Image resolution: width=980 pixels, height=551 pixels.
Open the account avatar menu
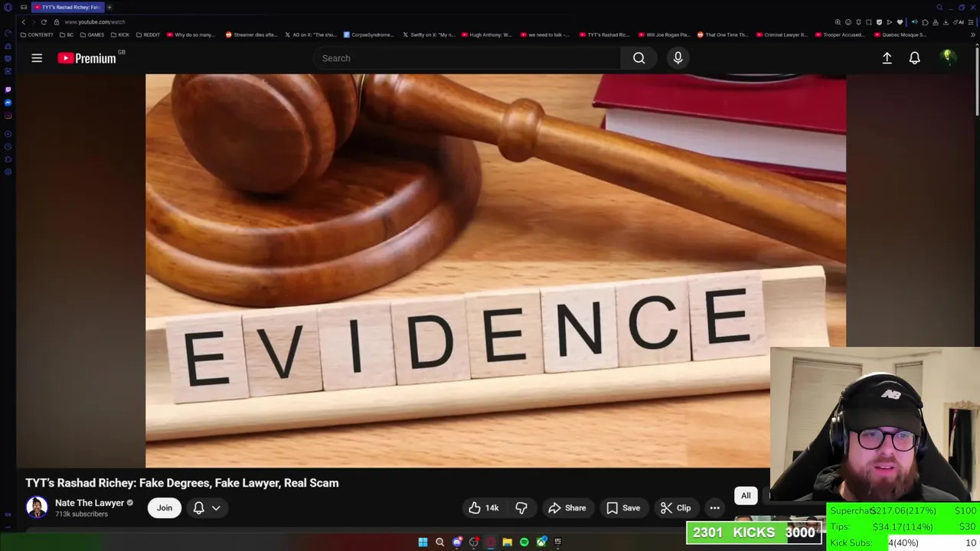click(x=948, y=57)
